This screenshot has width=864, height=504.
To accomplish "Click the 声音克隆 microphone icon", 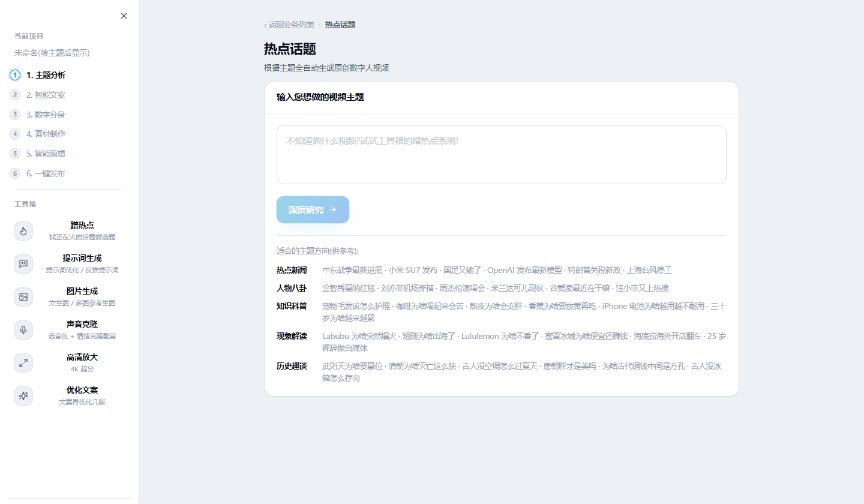I will coord(23,330).
